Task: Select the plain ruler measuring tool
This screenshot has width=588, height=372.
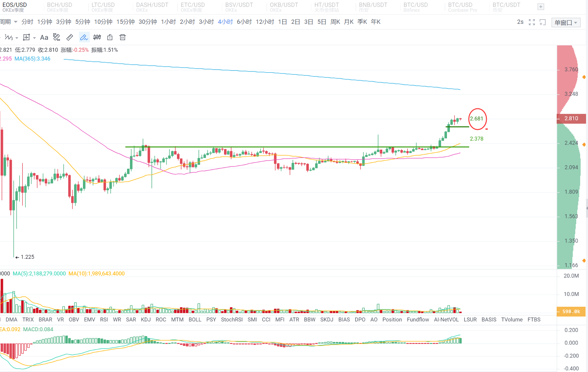Action: (x=70, y=38)
